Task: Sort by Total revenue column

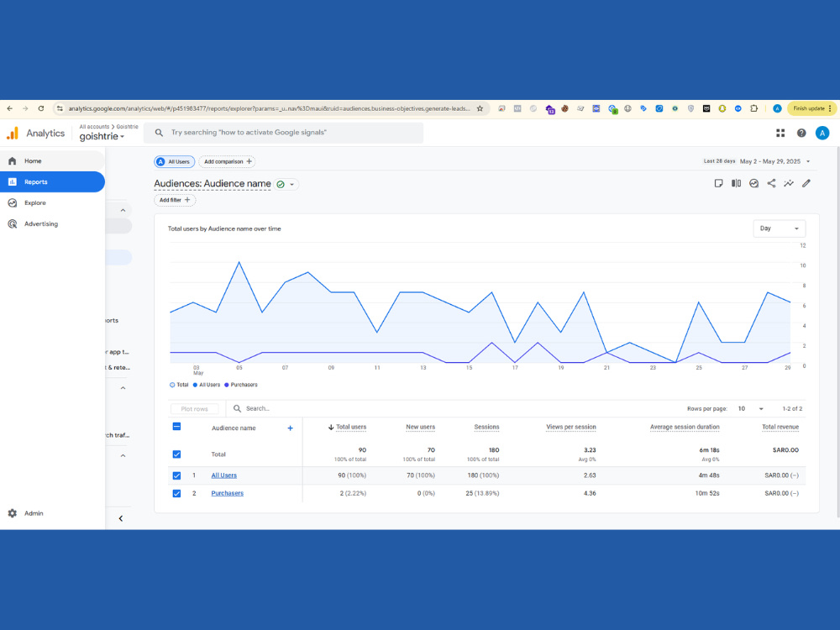Action: (780, 427)
